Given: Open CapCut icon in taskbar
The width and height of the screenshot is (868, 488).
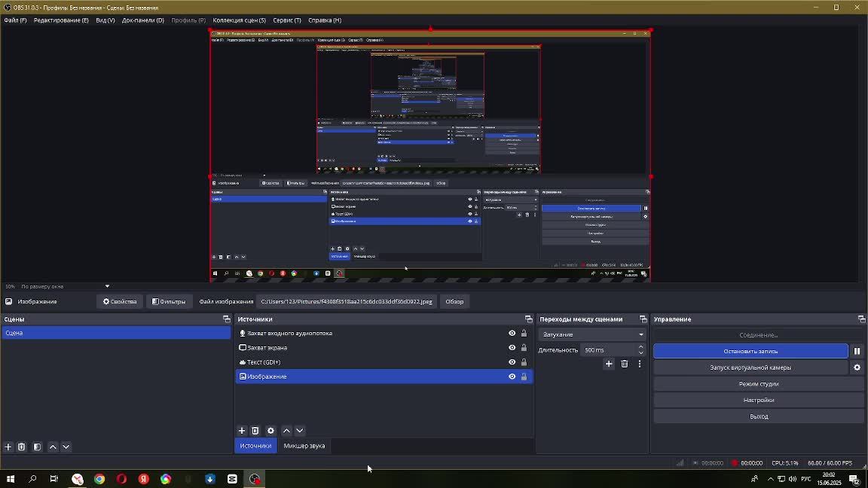Looking at the screenshot, I should (x=233, y=479).
